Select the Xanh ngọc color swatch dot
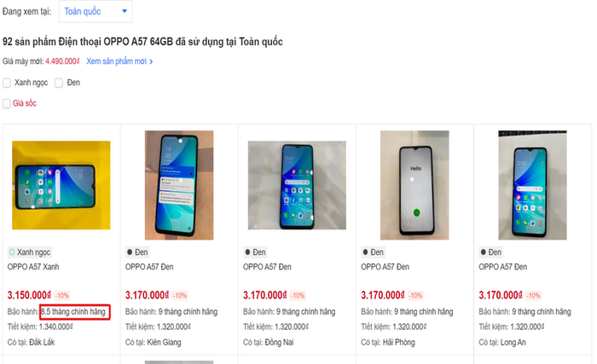 (x=12, y=252)
